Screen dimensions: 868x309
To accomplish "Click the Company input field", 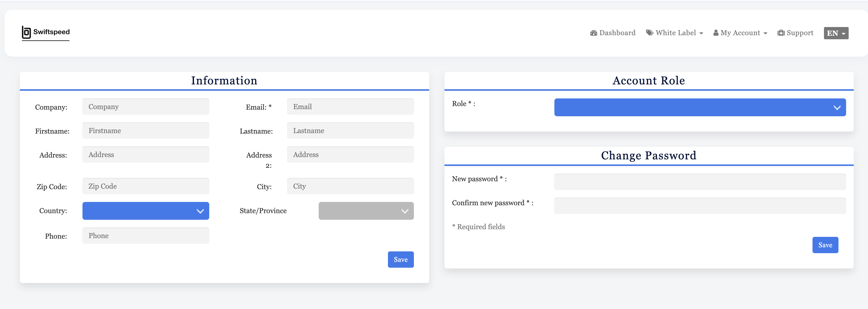I will tap(146, 106).
